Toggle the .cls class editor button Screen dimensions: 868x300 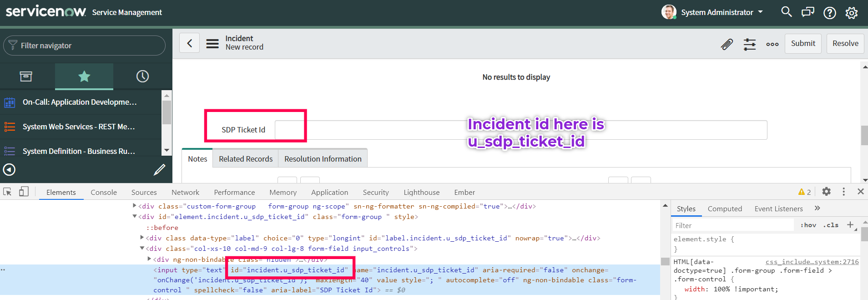click(x=831, y=225)
